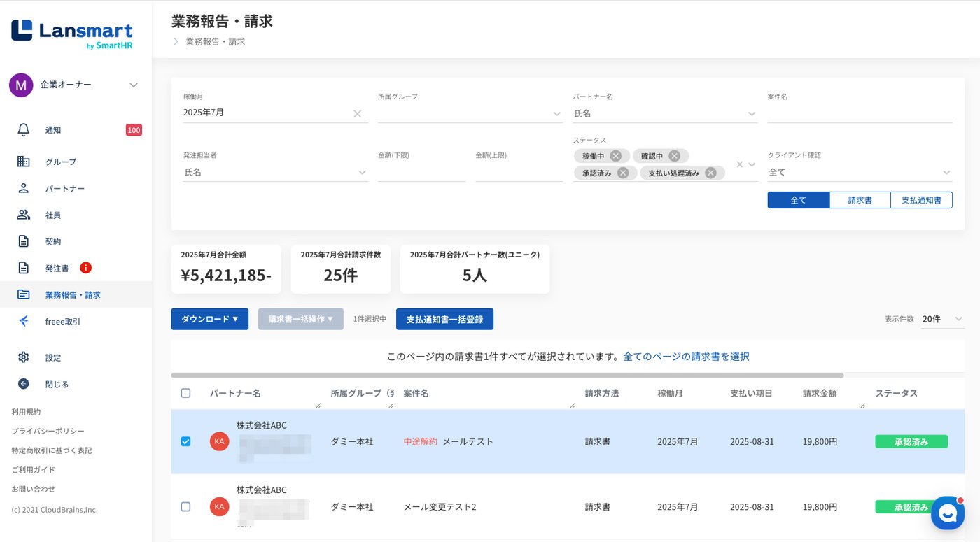Viewport: 980px width, 542px height.
Task: Click the freee取引 bird icon
Action: 24,321
